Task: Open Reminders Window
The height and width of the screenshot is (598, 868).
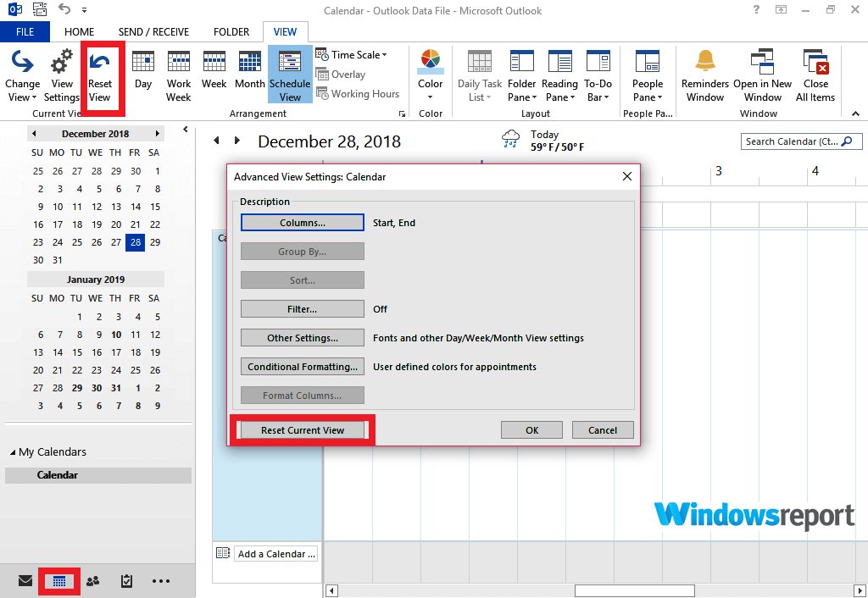Action: 704,75
